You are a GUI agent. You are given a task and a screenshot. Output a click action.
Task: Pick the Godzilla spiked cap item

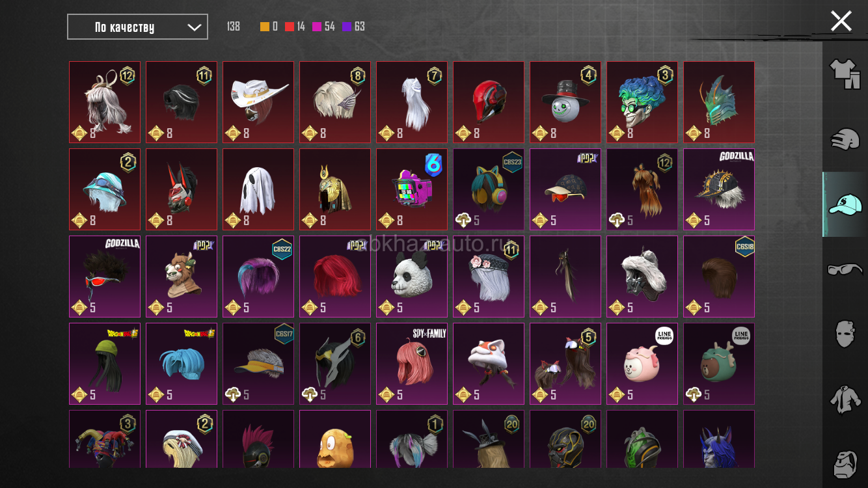click(x=719, y=189)
